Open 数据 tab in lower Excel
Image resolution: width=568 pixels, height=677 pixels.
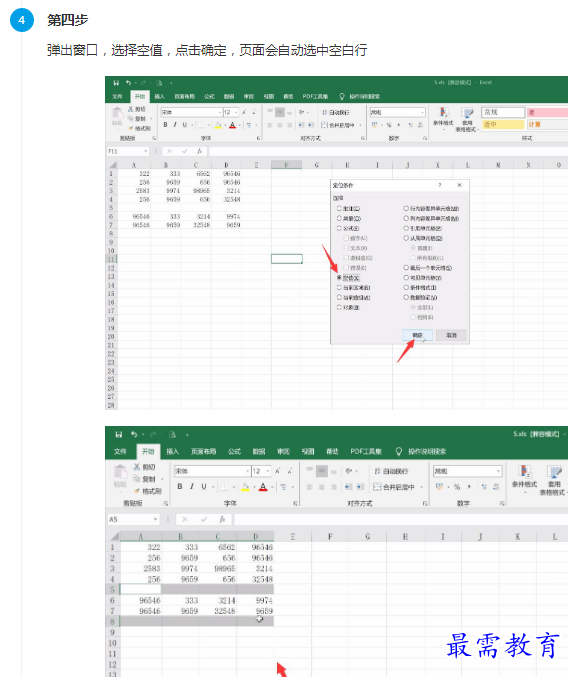(259, 451)
